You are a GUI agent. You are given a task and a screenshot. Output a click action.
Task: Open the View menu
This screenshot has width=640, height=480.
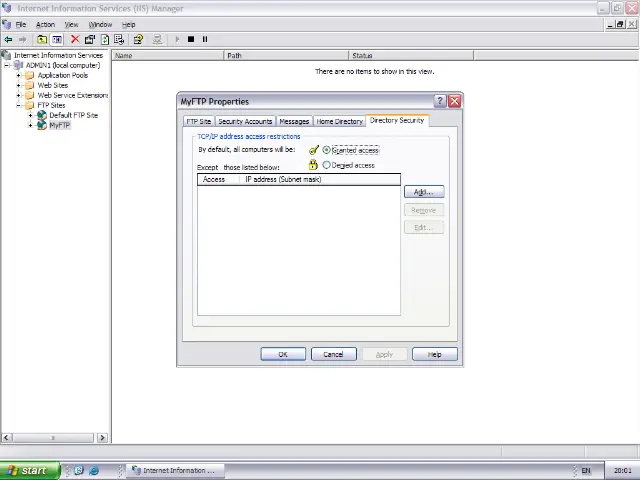pos(71,25)
